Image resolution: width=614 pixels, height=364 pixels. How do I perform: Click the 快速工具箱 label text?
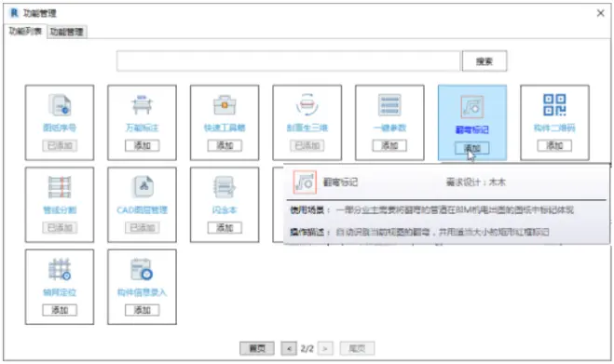click(225, 128)
